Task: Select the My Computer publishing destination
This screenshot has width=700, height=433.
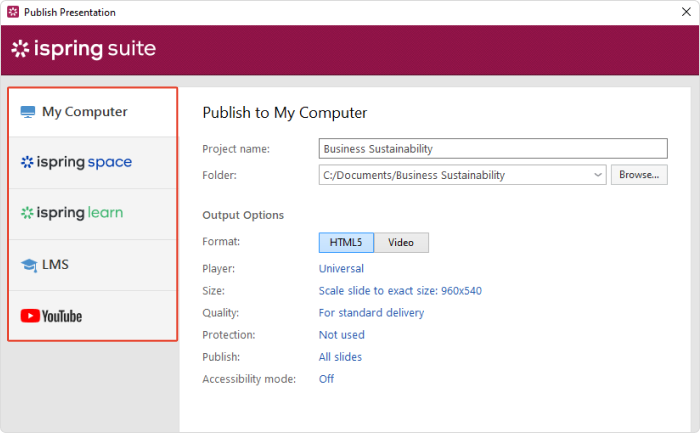Action: point(92,112)
